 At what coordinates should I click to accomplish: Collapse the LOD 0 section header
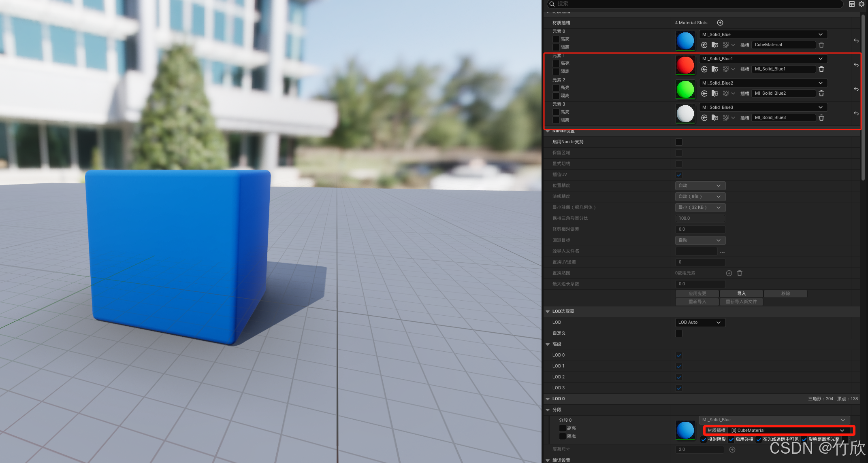tap(548, 399)
